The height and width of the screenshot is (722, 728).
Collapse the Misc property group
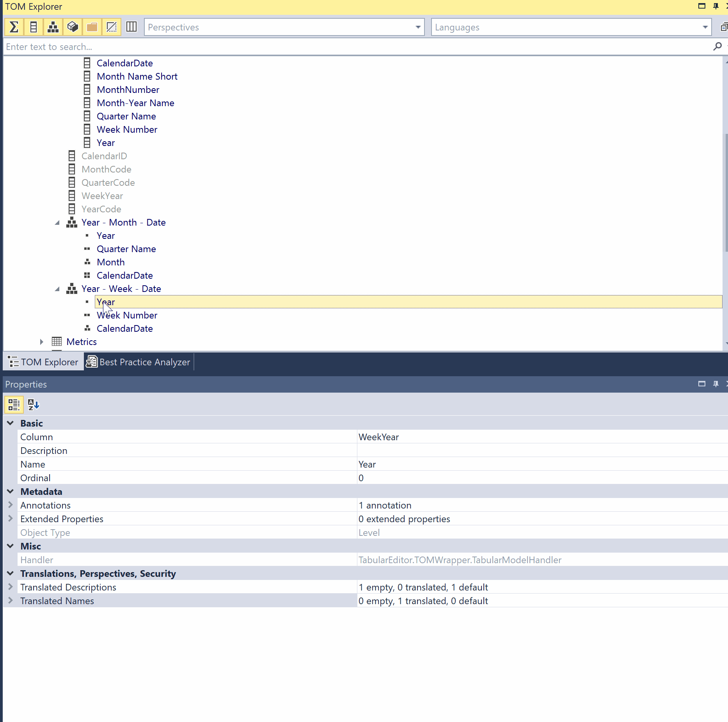11,546
